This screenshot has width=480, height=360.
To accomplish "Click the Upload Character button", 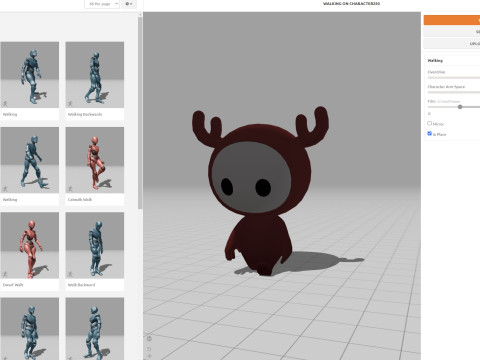I will [452, 44].
